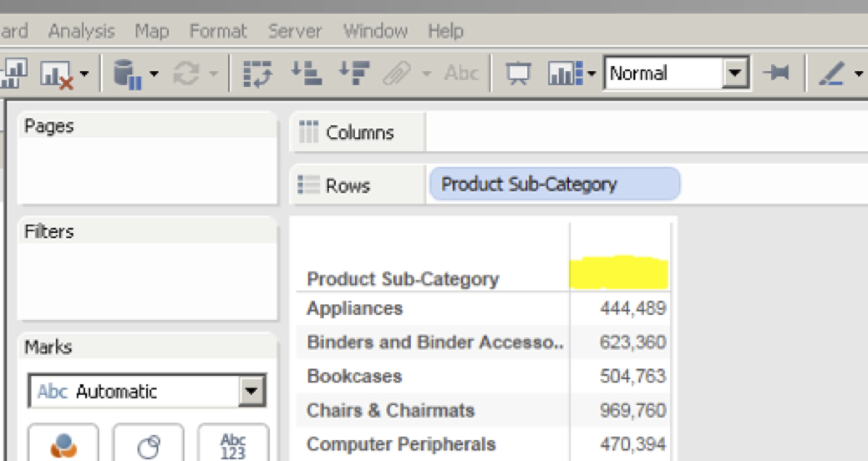Screen dimensions: 868x461
Task: Click the 623,360 value cell
Action: point(633,342)
